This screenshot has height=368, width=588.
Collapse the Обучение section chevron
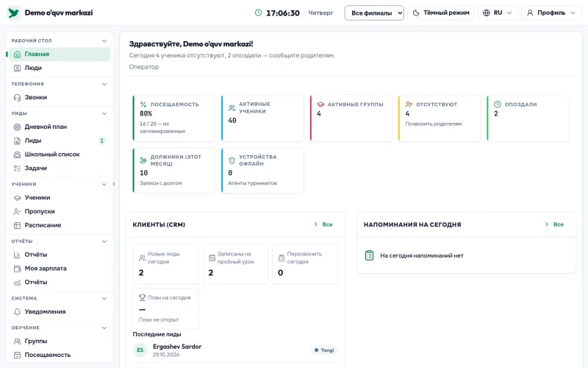104,328
